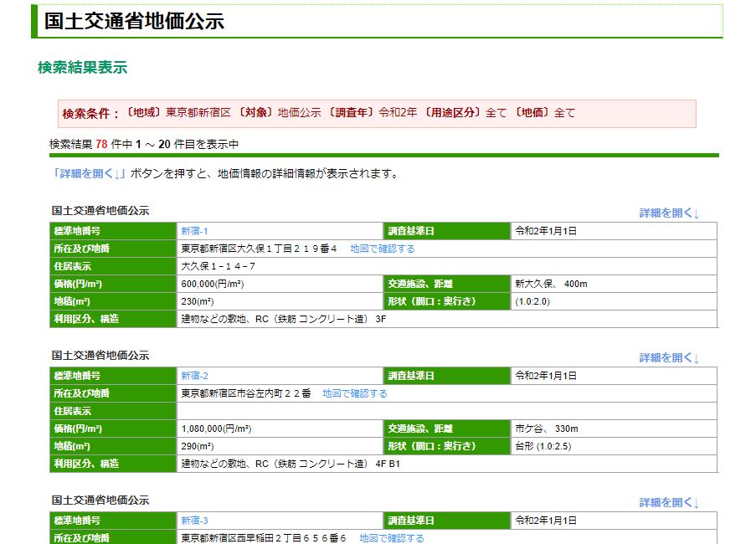Click the shape value (1.0:2.0)
This screenshot has height=544, width=756.
tap(532, 301)
